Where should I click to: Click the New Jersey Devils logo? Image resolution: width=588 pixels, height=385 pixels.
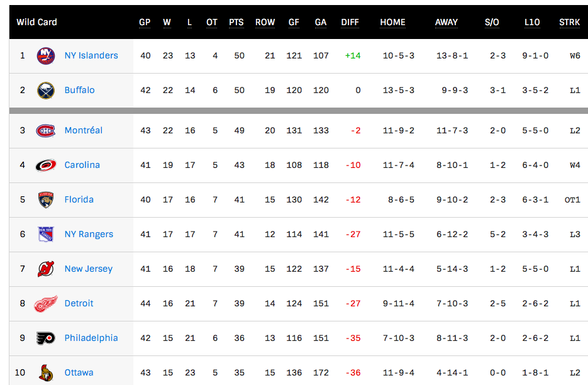[45, 269]
